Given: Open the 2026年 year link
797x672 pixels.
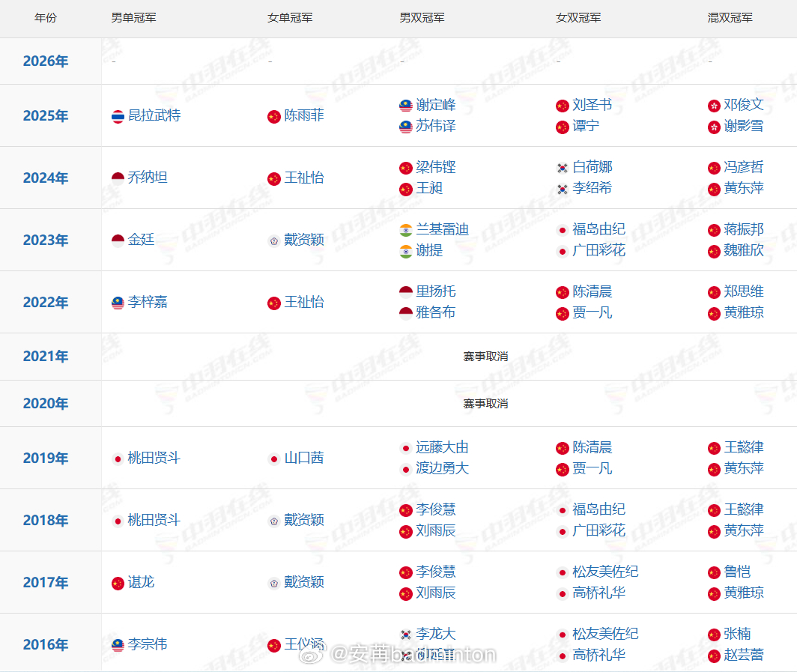Looking at the screenshot, I should (46, 61).
